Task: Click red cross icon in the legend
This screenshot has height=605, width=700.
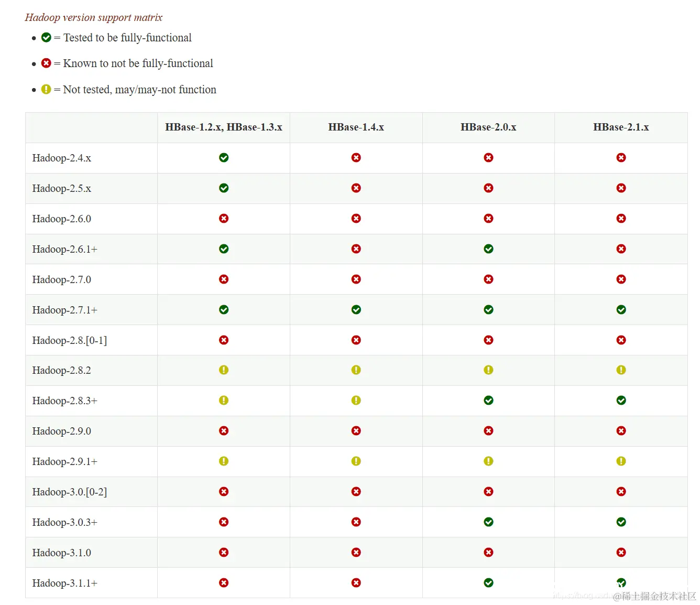Action: pos(46,63)
